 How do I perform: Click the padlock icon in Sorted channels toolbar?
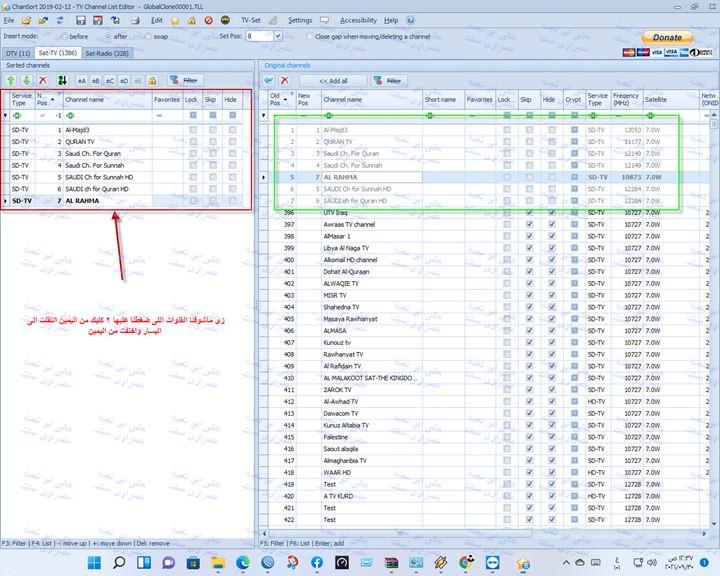click(152, 81)
